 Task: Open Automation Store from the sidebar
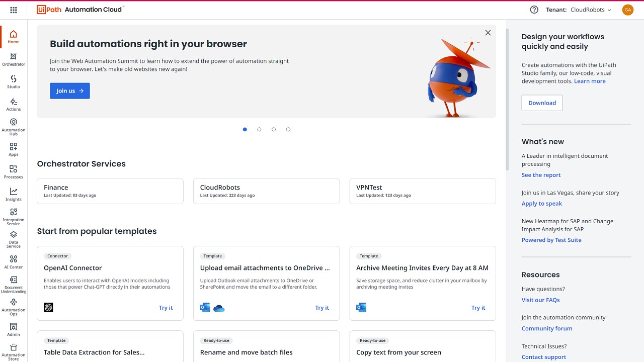(14, 352)
